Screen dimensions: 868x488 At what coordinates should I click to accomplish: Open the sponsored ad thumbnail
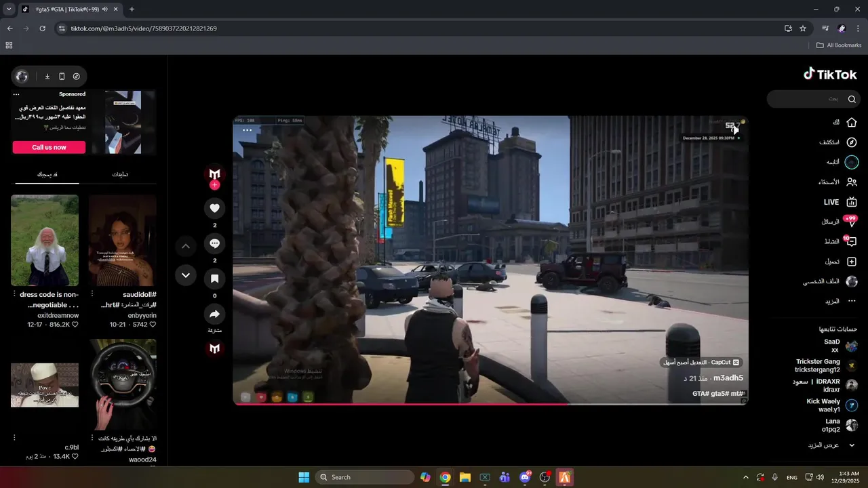(123, 122)
